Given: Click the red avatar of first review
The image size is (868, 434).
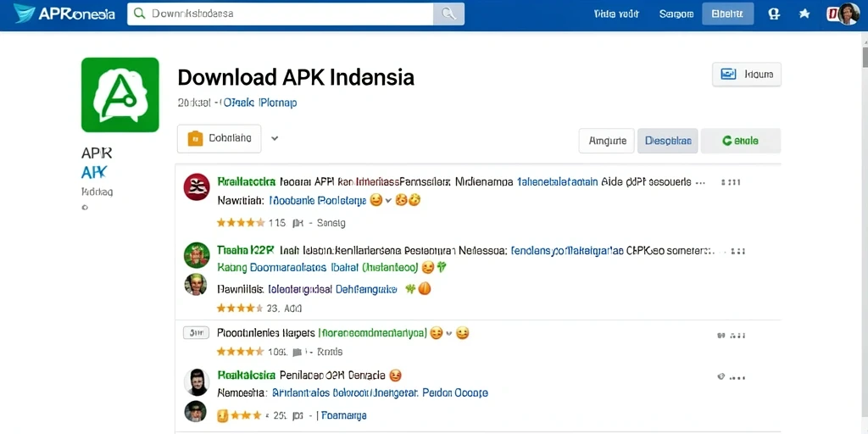Looking at the screenshot, I should [x=197, y=186].
